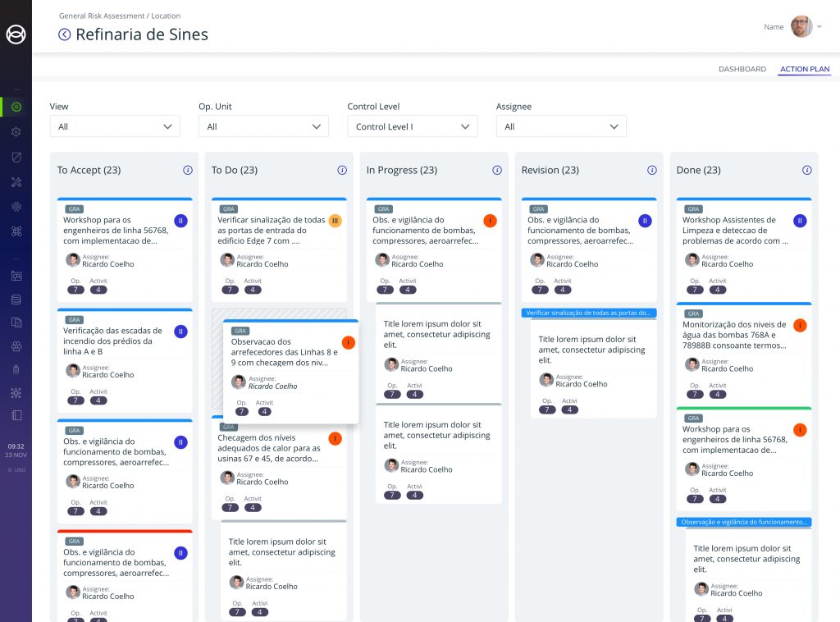The image size is (840, 622).
Task: Show info for the In Progress column
Action: pos(496,170)
